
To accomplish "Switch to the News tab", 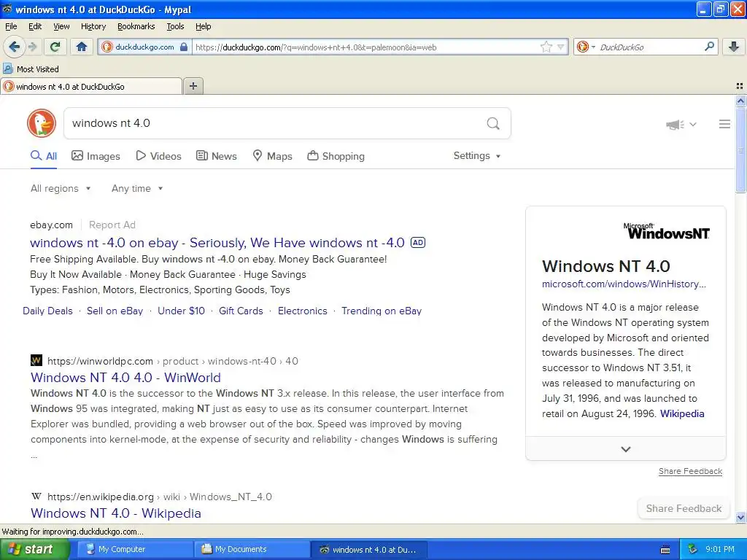I will click(216, 156).
